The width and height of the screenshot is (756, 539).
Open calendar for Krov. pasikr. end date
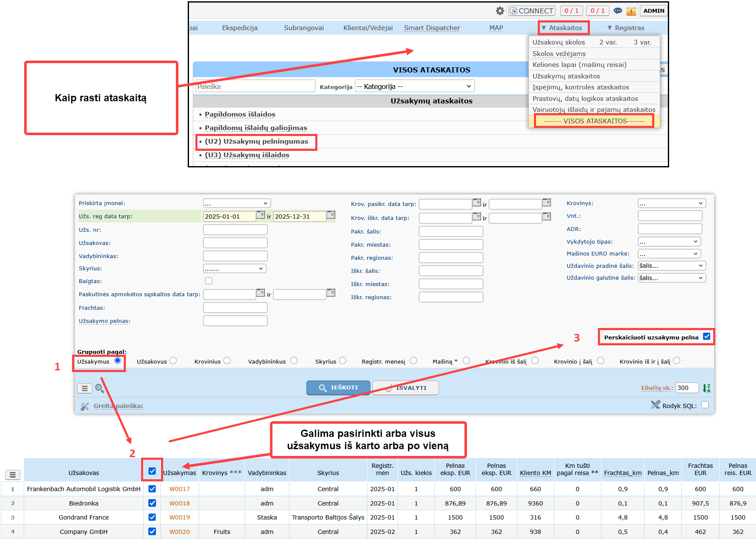(547, 203)
